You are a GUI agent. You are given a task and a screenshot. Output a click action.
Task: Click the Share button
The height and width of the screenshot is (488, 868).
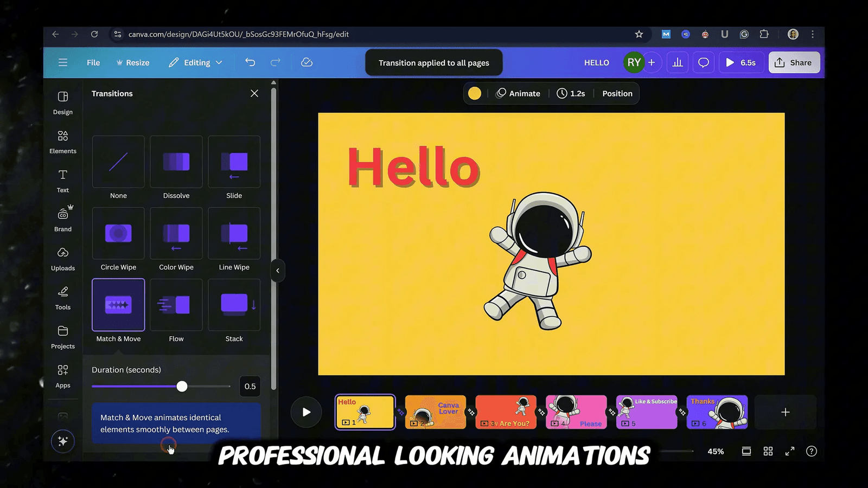coord(794,62)
